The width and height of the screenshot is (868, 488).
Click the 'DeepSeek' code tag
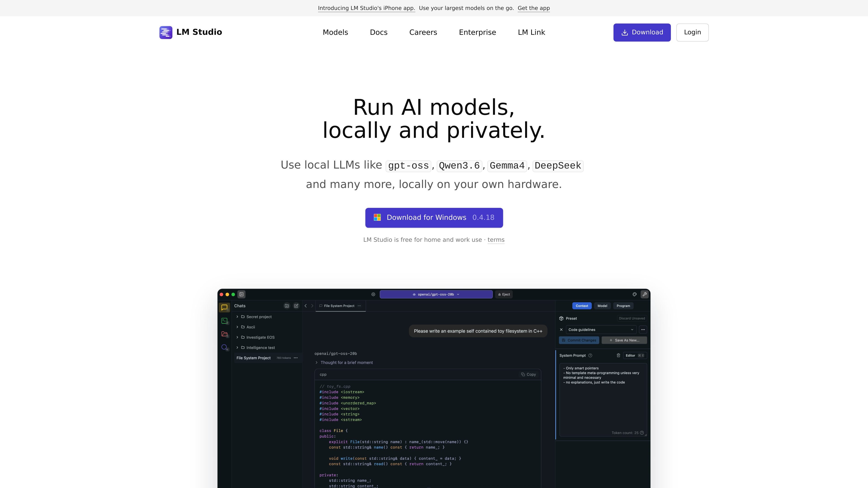pos(558,166)
